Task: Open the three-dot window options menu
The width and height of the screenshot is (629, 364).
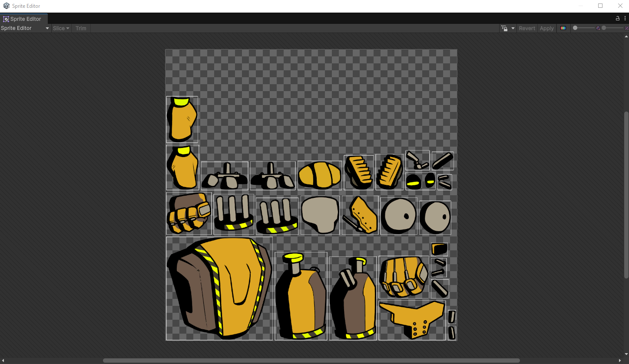Action: [625, 19]
